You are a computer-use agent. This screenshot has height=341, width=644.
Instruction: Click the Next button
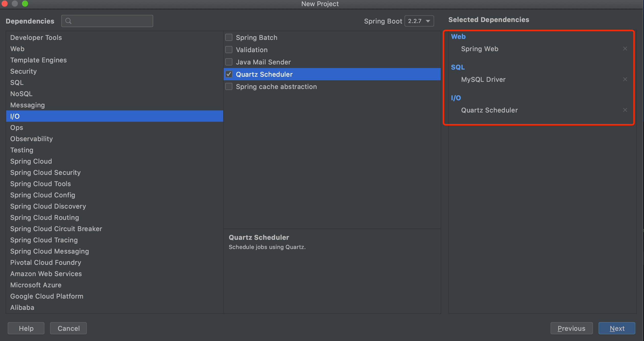click(617, 328)
